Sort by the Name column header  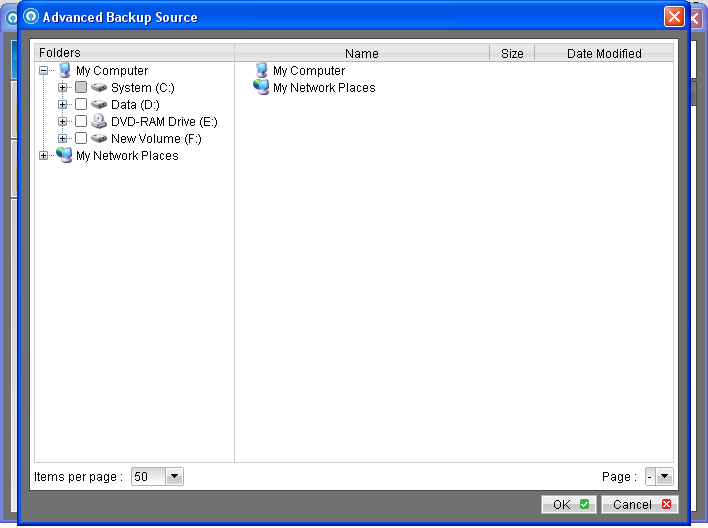[361, 53]
